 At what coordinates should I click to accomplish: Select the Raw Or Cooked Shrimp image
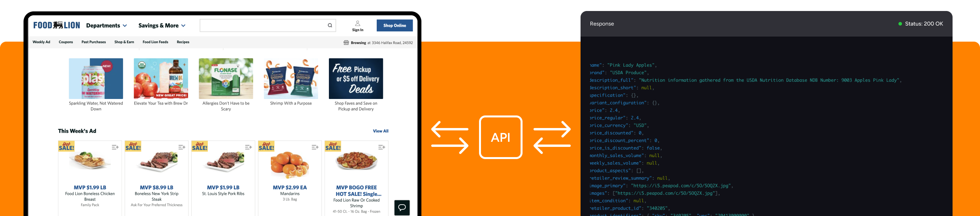[x=356, y=161]
